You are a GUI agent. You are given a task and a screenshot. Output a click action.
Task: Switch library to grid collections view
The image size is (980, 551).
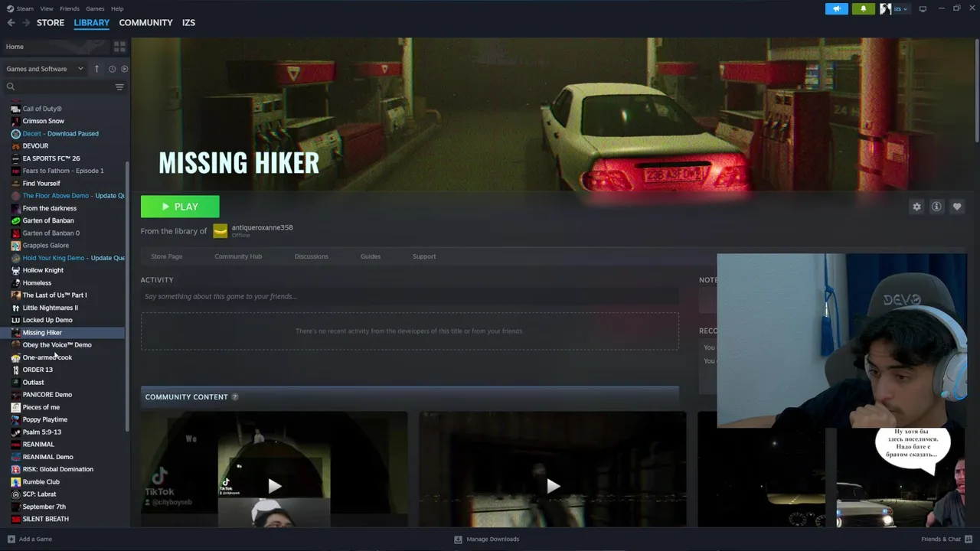[x=119, y=47]
